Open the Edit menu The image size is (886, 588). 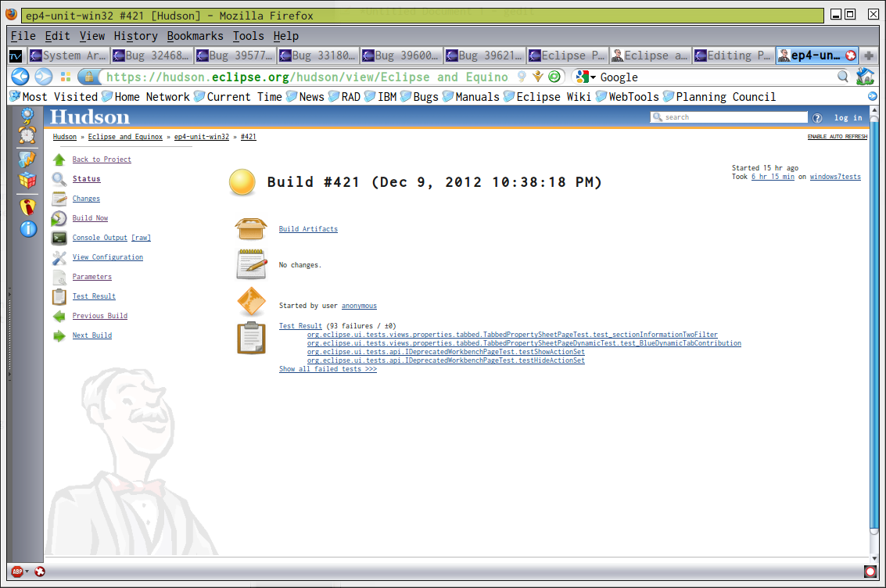click(58, 36)
